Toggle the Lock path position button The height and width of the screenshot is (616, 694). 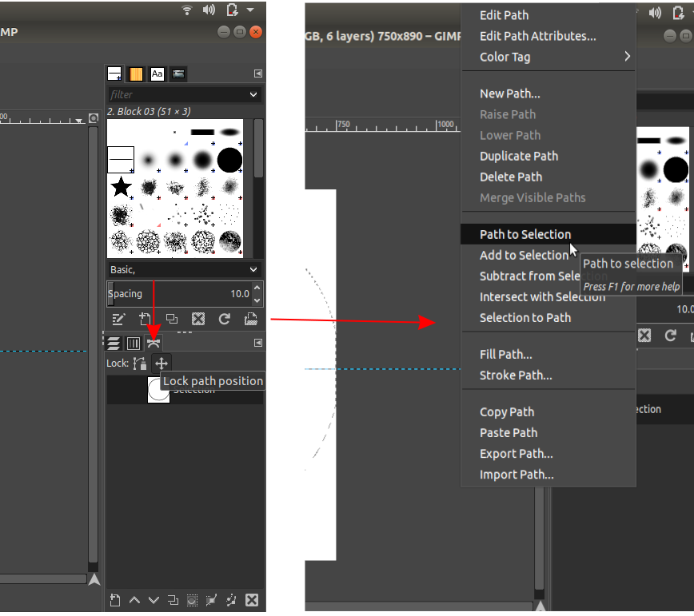tap(162, 364)
